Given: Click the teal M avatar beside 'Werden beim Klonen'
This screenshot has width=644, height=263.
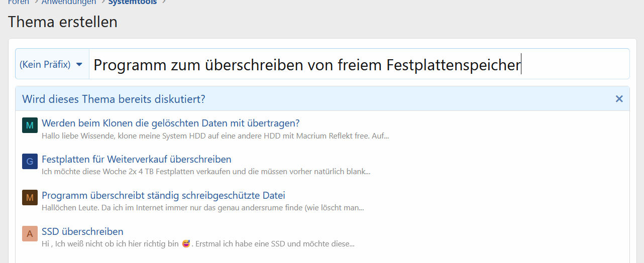Looking at the screenshot, I should click(x=30, y=125).
